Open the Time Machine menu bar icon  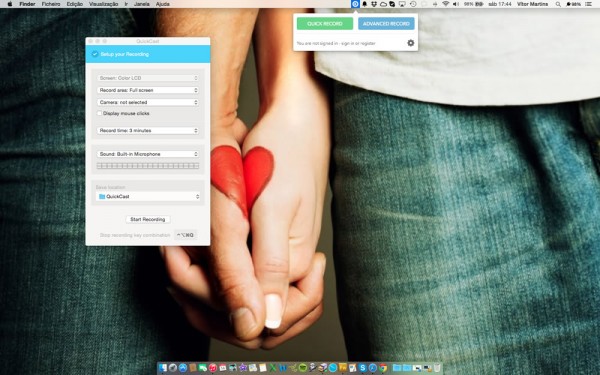[413, 4]
